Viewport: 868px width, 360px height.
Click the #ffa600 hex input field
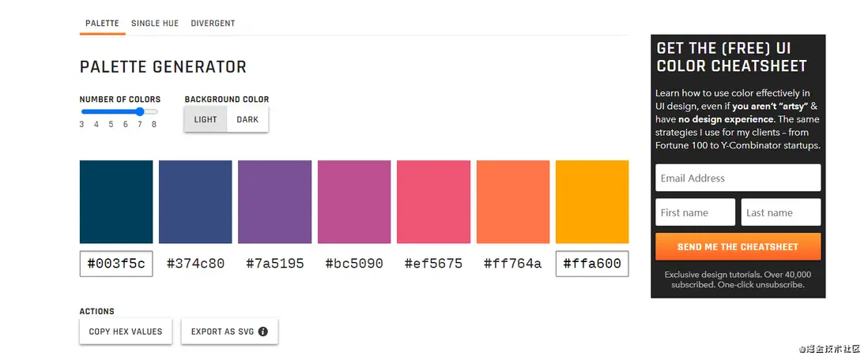592,264
